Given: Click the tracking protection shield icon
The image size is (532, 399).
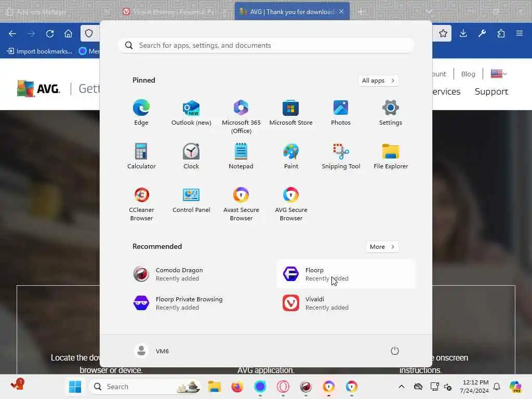Looking at the screenshot, I should [x=89, y=33].
